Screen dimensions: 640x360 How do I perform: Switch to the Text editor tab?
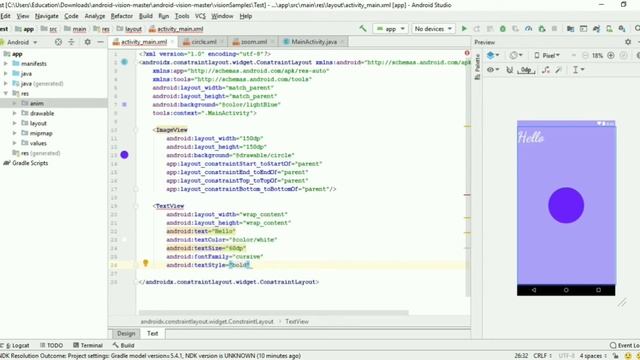152,333
